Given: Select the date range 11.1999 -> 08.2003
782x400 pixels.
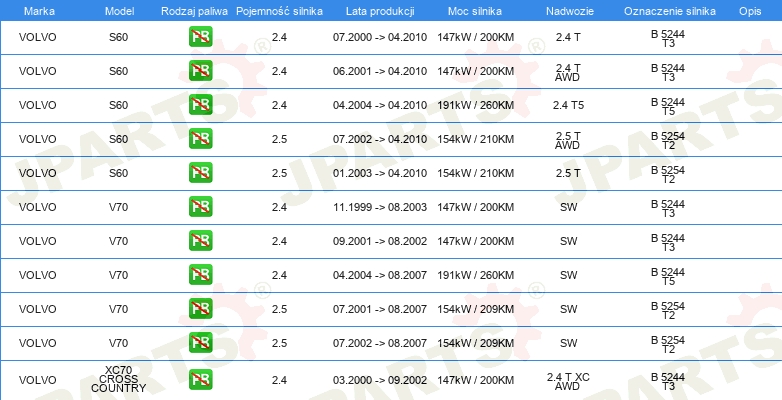Looking at the screenshot, I should pyautogui.click(x=380, y=207).
